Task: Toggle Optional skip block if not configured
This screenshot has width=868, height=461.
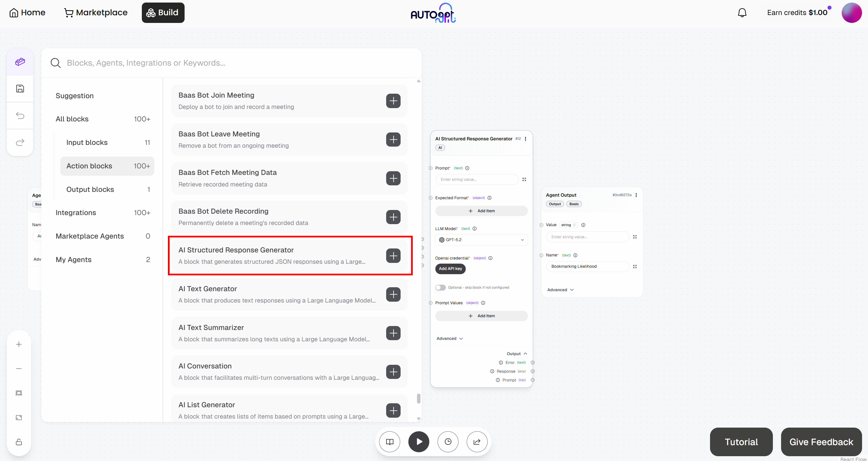Action: pyautogui.click(x=440, y=287)
